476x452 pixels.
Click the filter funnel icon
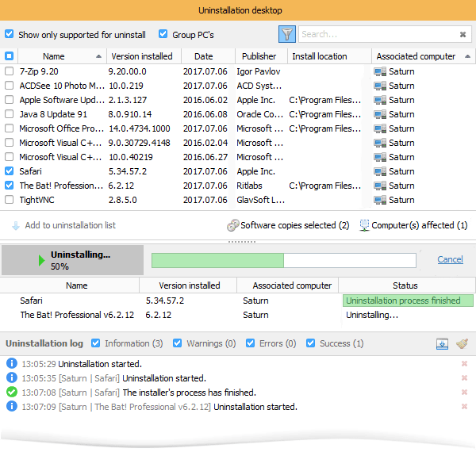(287, 34)
